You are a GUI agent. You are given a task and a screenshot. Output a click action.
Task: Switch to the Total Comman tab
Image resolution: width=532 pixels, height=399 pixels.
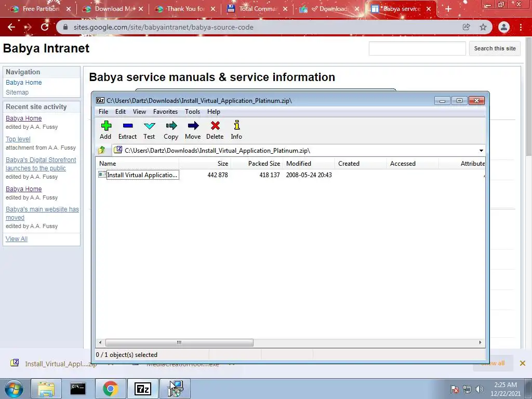coord(257,9)
